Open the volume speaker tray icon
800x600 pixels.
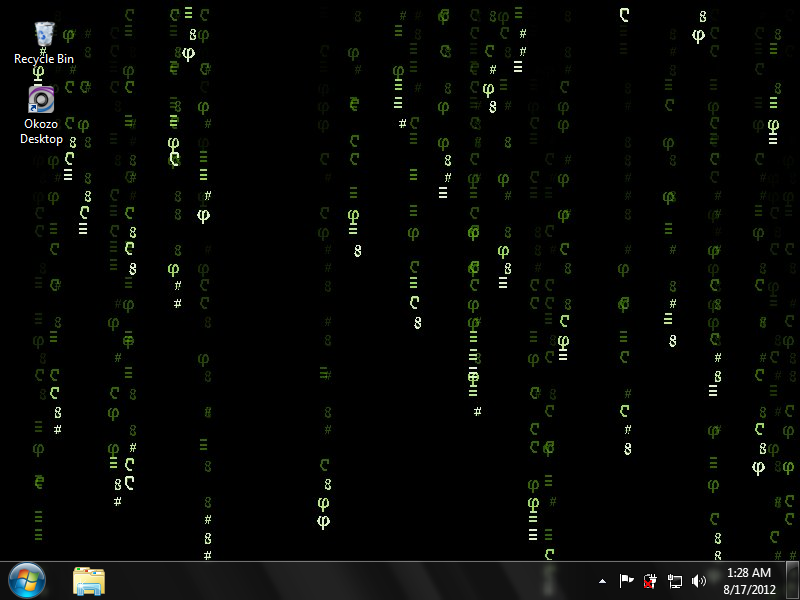pyautogui.click(x=698, y=581)
